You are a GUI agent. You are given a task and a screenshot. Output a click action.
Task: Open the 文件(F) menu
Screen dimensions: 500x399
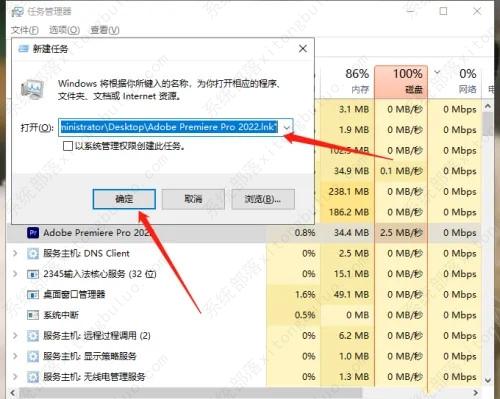coord(25,30)
